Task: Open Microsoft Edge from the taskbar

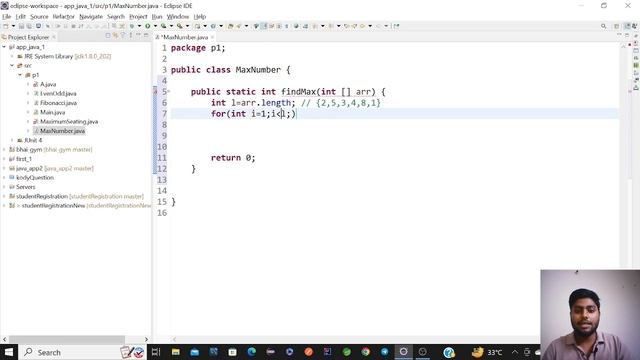Action: point(251,352)
